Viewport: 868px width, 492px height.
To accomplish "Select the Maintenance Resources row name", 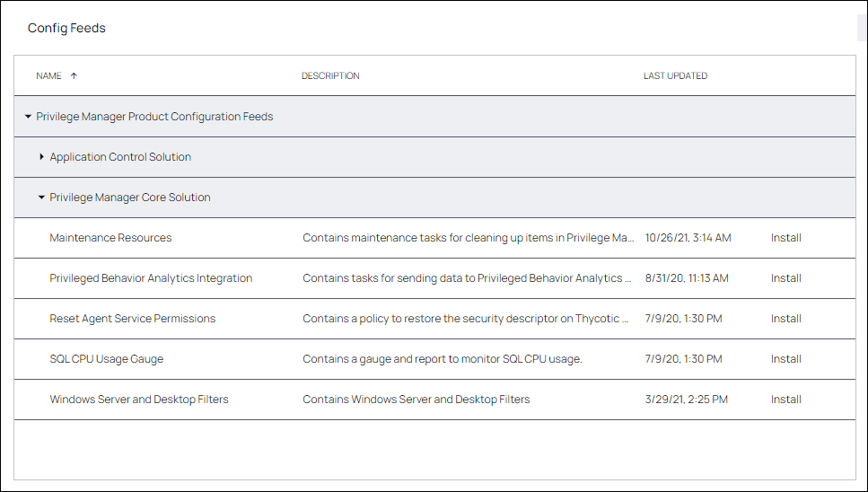I will [x=110, y=238].
